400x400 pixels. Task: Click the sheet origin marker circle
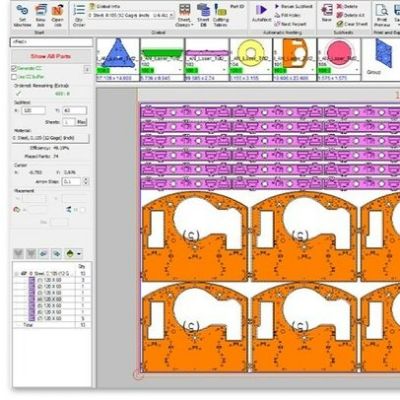click(x=139, y=375)
